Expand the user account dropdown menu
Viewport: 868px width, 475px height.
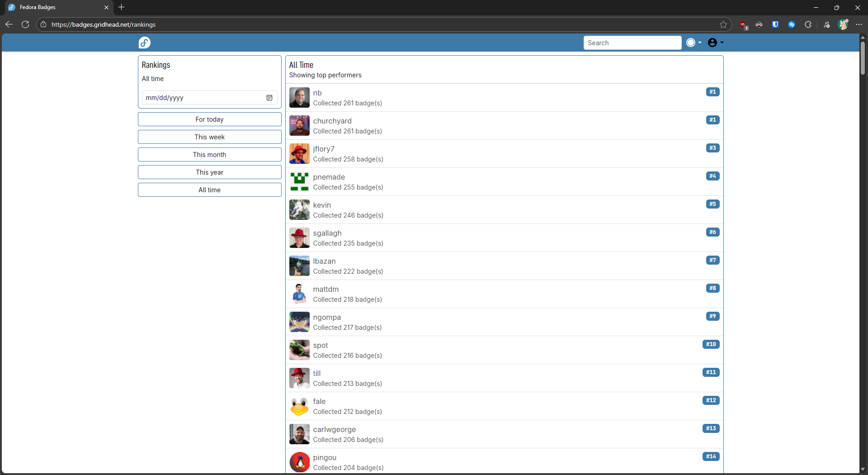(x=715, y=43)
